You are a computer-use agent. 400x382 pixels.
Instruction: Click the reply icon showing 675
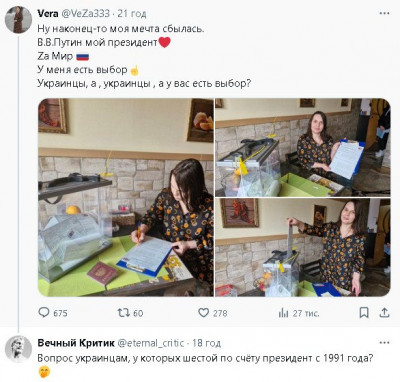[44, 312]
